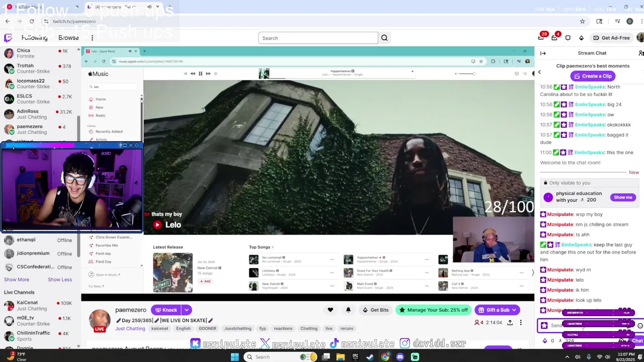
Task: Play the song No contempt
Action: click(254, 259)
